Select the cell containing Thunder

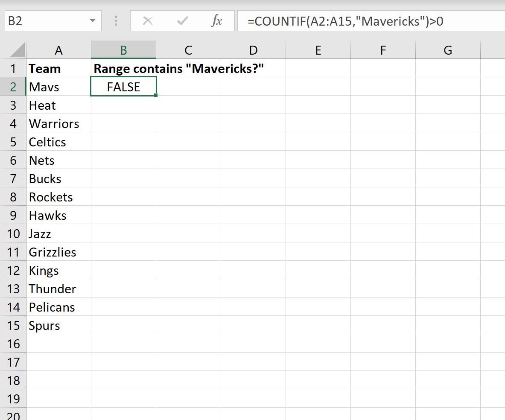[58, 289]
